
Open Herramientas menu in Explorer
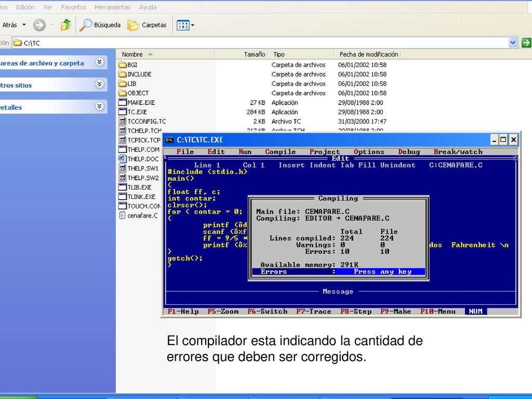coord(113,7)
